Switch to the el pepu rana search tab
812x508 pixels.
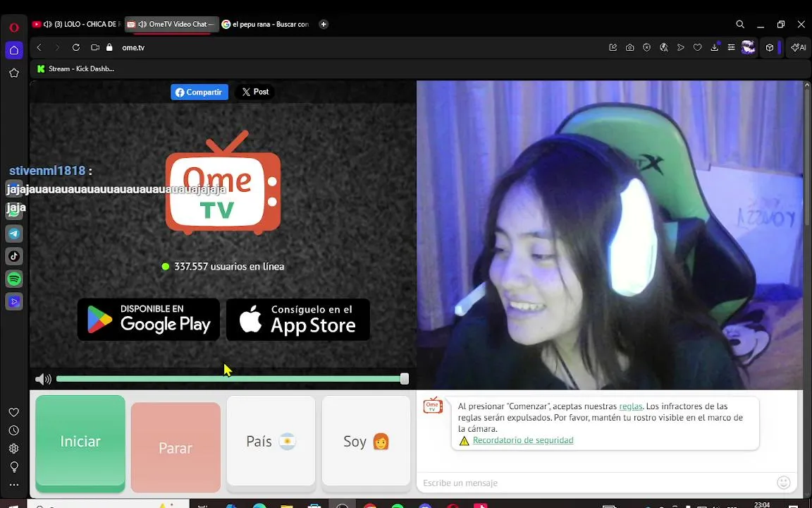(x=266, y=25)
